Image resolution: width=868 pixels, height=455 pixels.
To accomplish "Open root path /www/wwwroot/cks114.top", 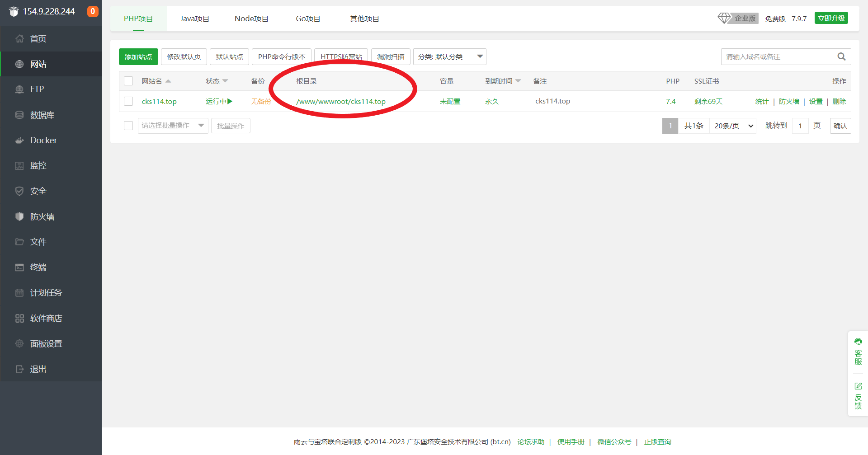I will click(x=341, y=101).
